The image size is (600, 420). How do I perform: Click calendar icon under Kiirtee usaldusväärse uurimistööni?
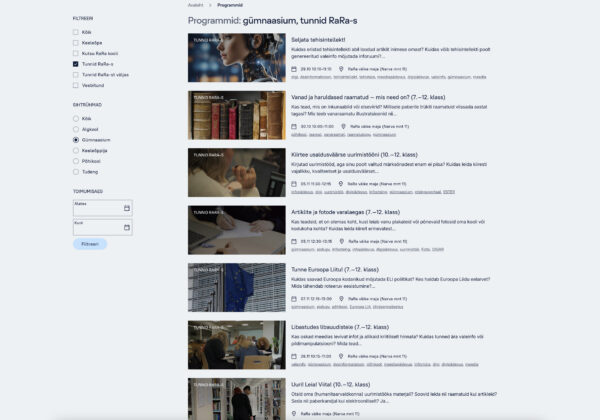click(293, 184)
